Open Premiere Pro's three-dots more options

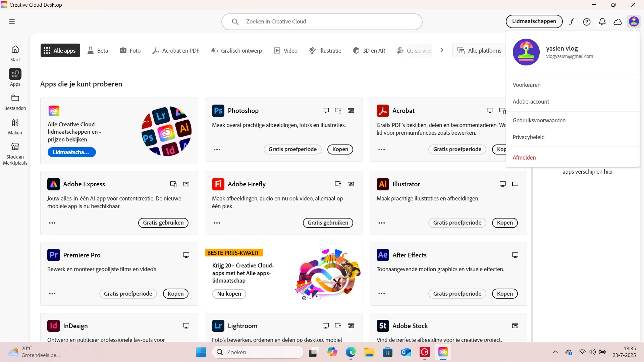click(x=52, y=294)
